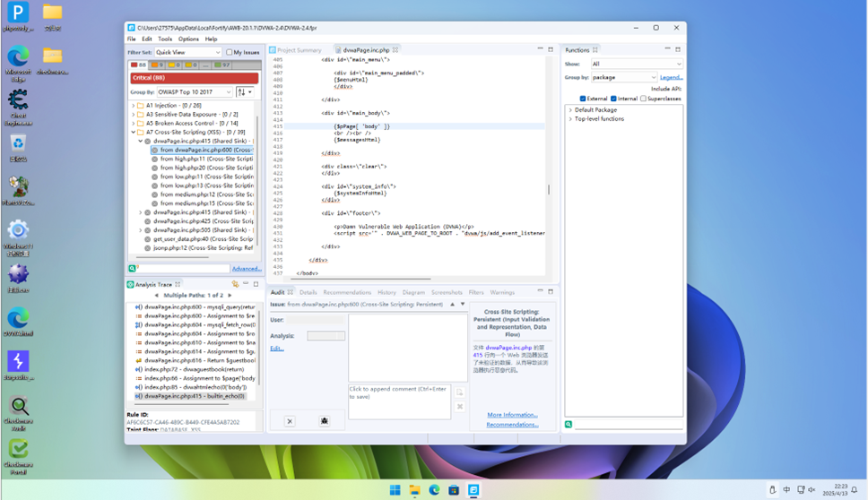This screenshot has width=868, height=500.
Task: Click the delete comment X icon
Action: point(459,407)
